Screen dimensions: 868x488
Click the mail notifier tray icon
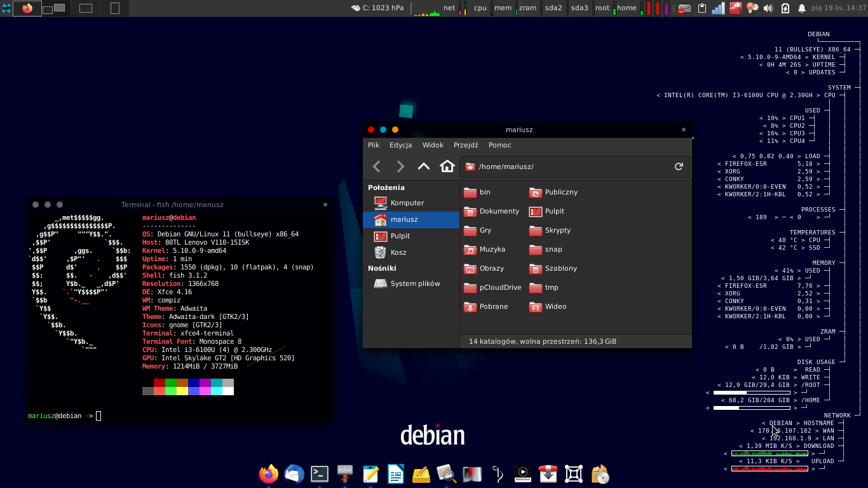684,8
